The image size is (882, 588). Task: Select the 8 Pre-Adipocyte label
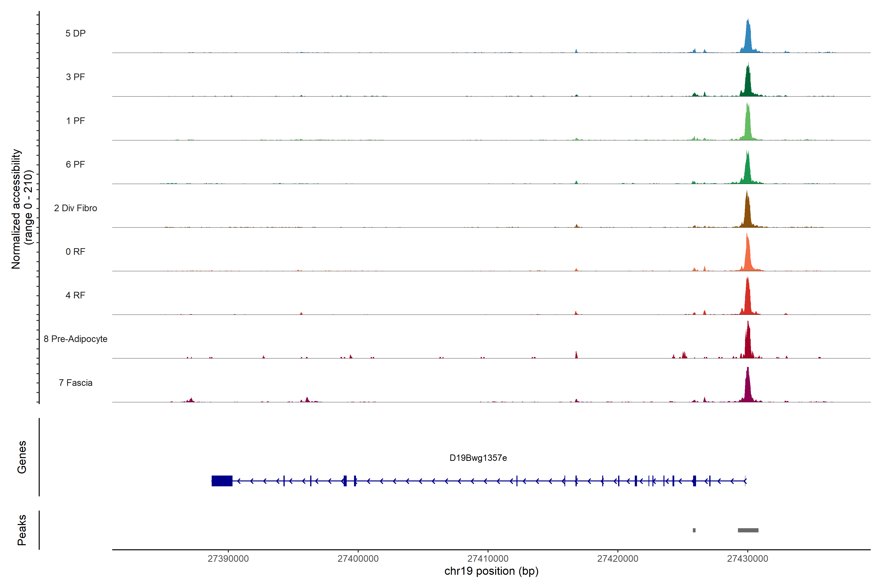point(75,339)
